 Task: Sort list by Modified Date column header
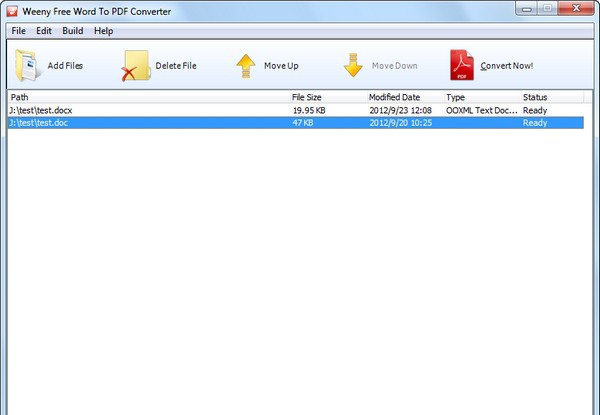[405, 97]
